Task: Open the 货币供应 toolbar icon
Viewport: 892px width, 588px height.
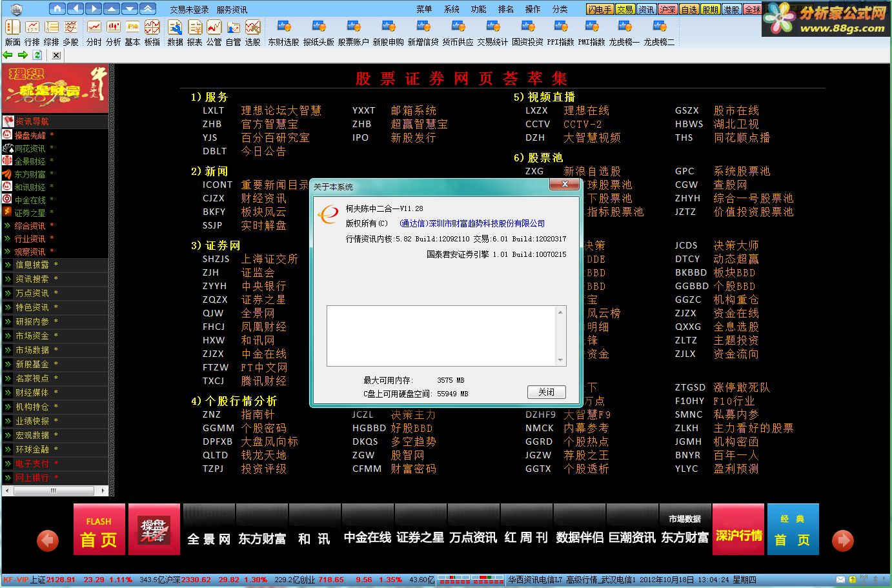Action: tap(458, 33)
